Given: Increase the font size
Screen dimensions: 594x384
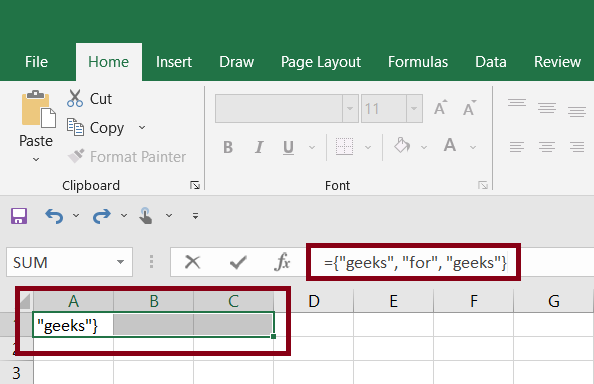Looking at the screenshot, I should click(x=440, y=108).
